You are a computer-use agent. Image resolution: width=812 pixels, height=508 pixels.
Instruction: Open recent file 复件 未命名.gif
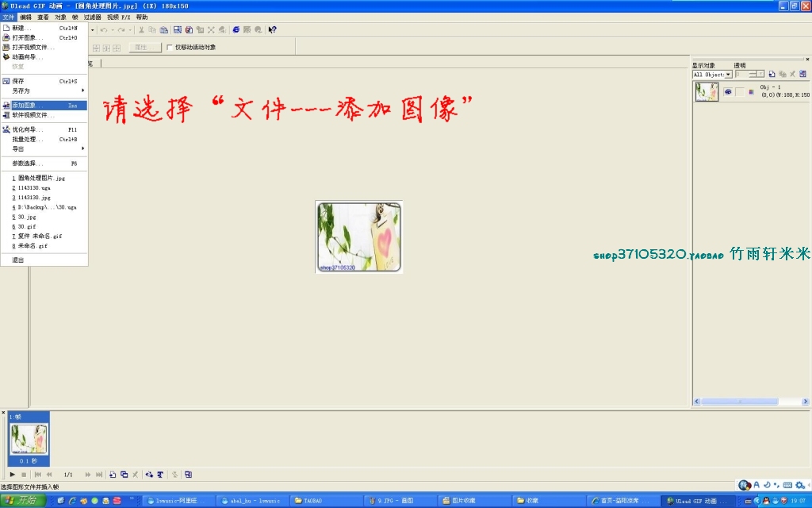[x=44, y=237]
